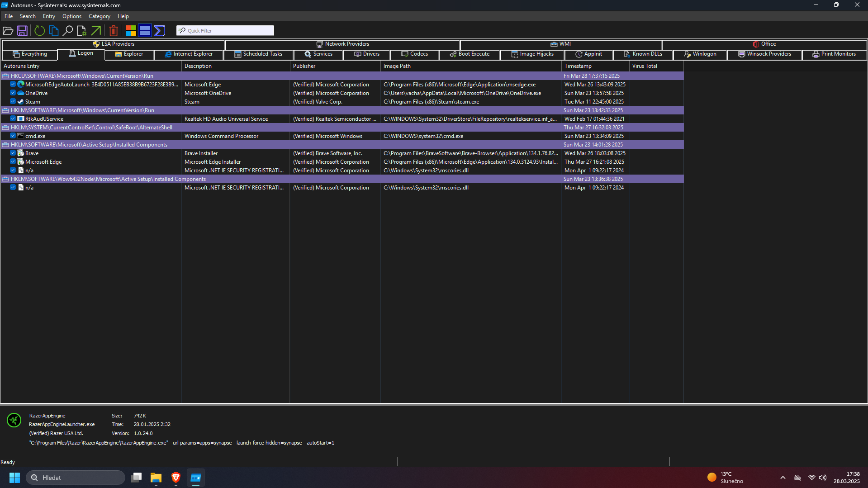This screenshot has height=488, width=868.
Task: Open the Entry menu
Action: click(49, 16)
